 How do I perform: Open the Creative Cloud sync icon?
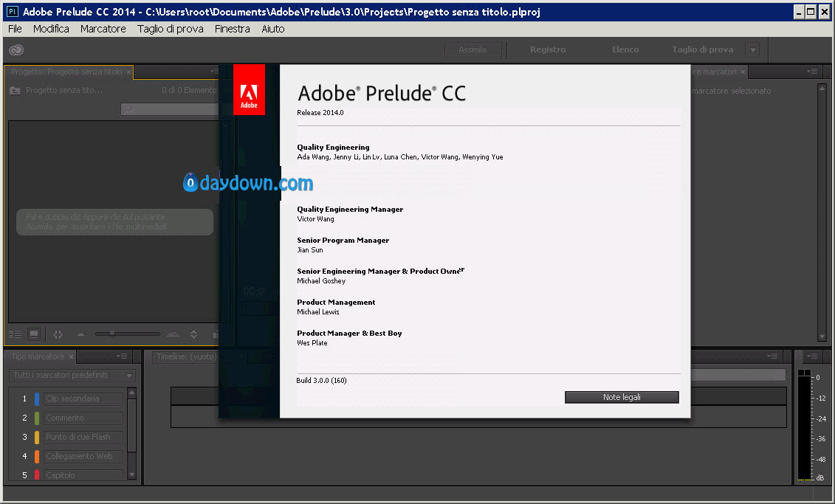(x=16, y=50)
